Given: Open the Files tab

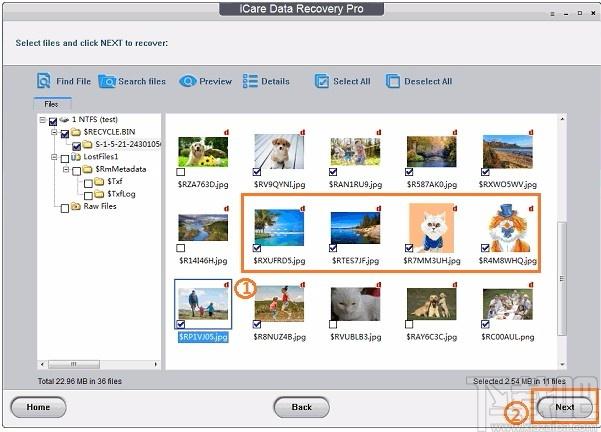Looking at the screenshot, I should [x=52, y=104].
